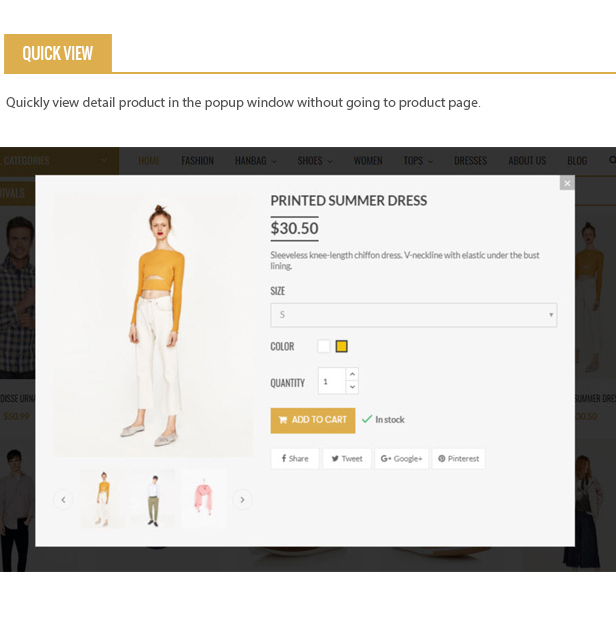Pin product on Pinterest

pyautogui.click(x=459, y=459)
